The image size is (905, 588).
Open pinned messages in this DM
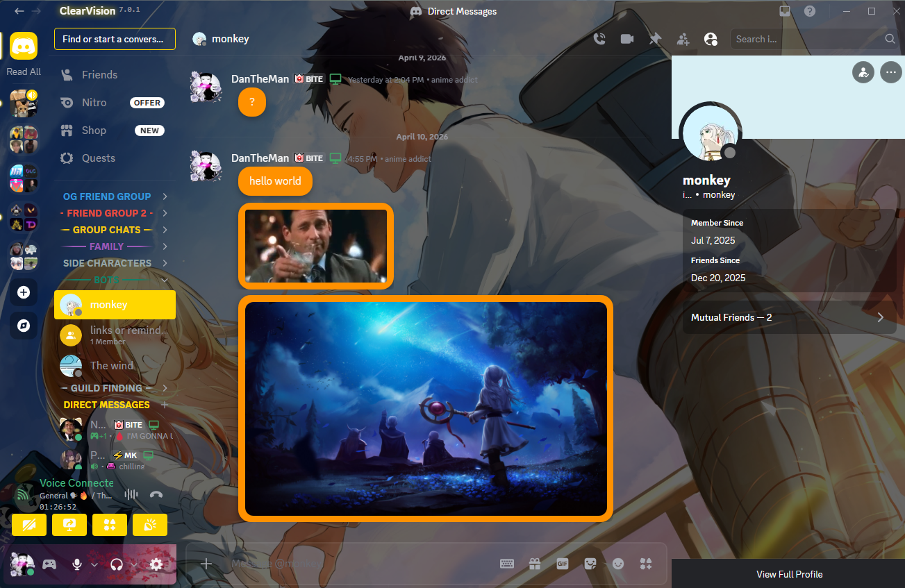(655, 39)
